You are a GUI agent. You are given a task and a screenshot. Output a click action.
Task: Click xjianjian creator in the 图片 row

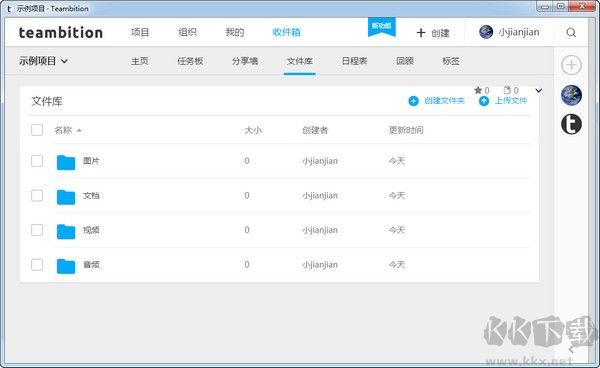coord(320,161)
